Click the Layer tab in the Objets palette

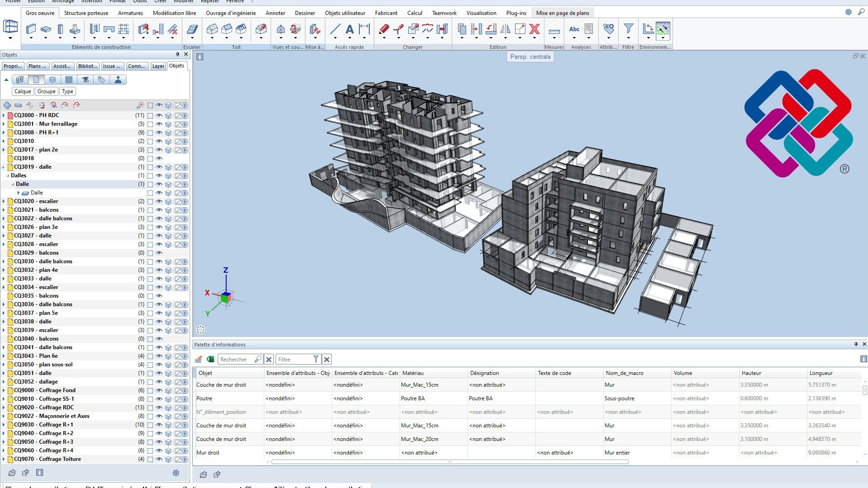[158, 66]
